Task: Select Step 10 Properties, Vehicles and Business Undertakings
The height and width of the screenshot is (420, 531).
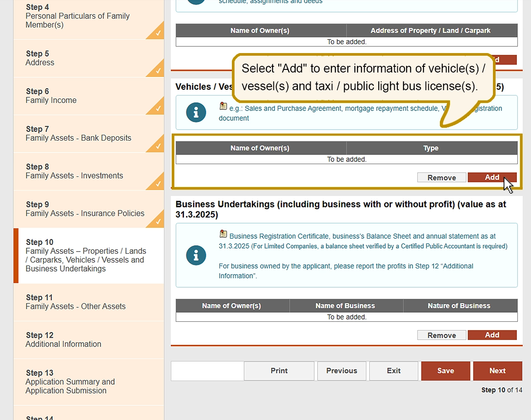Action: 88,256
